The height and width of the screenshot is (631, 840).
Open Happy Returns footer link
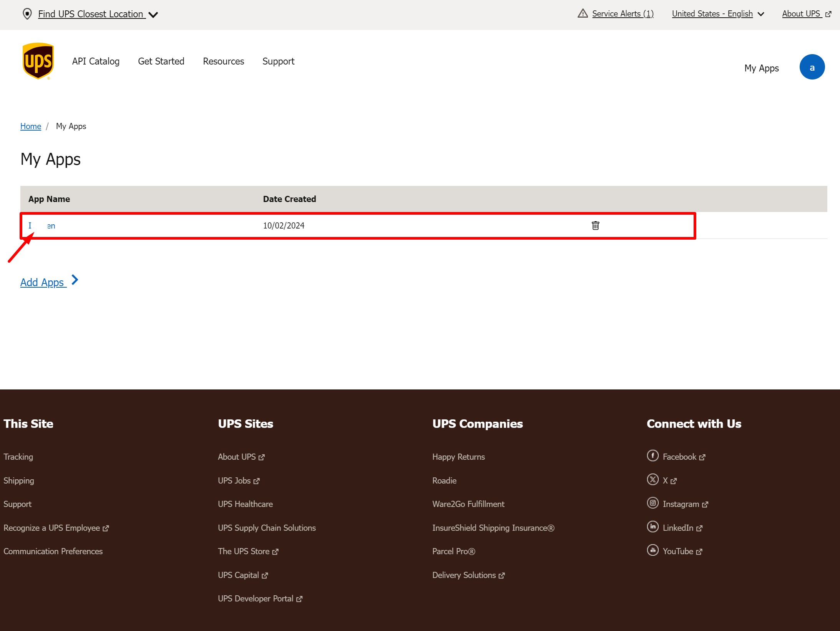click(458, 457)
